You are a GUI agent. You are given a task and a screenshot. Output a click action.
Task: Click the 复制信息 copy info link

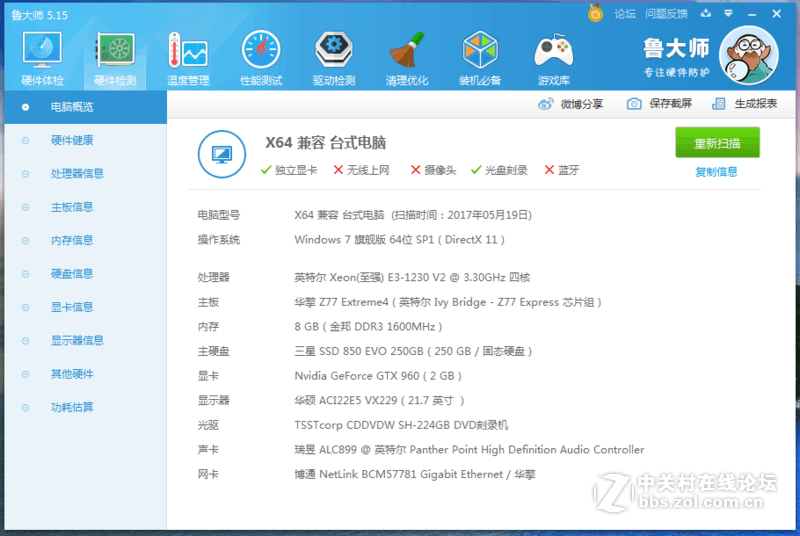click(x=716, y=172)
